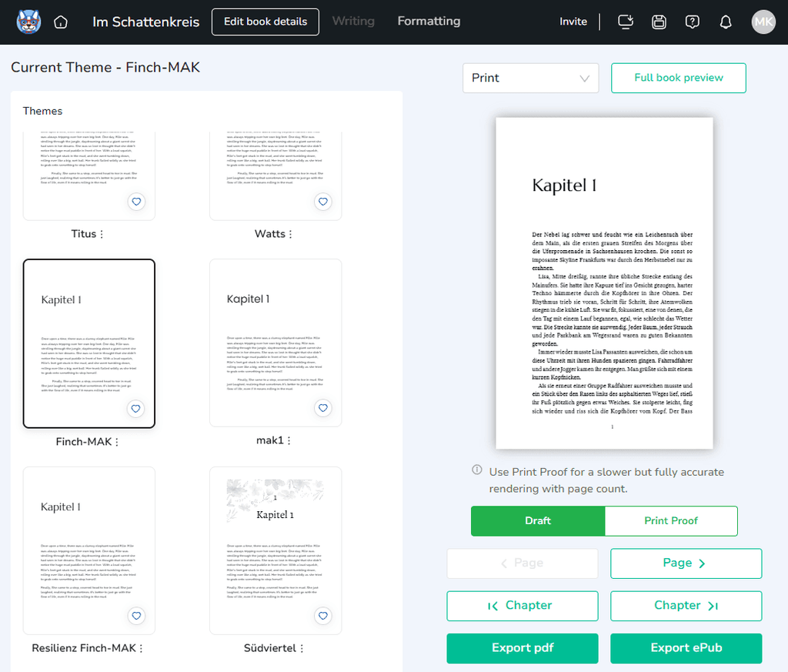Click the Invite link

573,22
